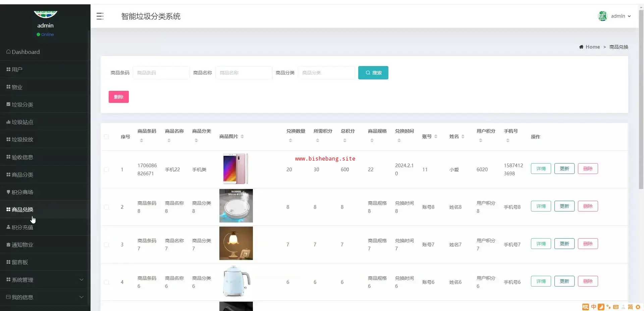The width and height of the screenshot is (644, 311).
Task: Click the teal 搜索 search button
Action: [x=373, y=73]
